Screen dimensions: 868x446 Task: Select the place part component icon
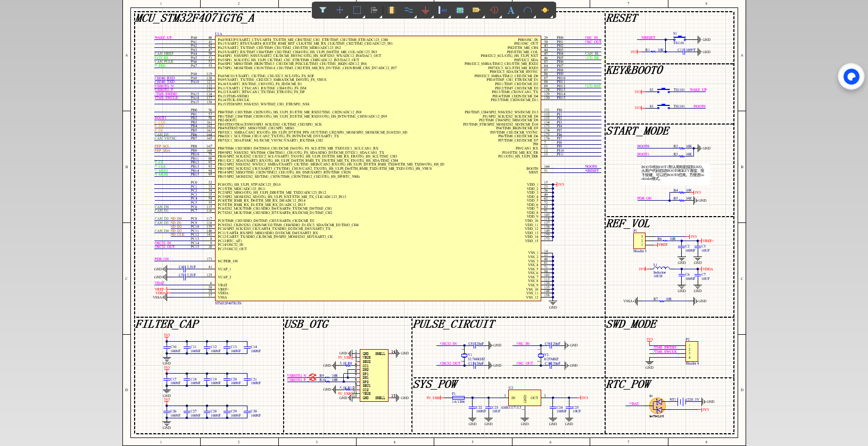pyautogui.click(x=392, y=10)
